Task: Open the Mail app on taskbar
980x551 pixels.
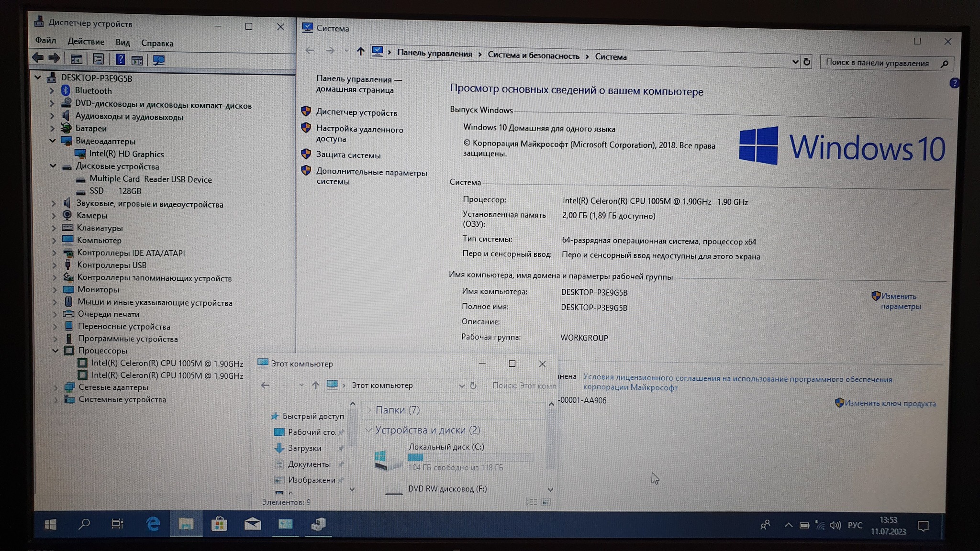Action: pyautogui.click(x=252, y=524)
